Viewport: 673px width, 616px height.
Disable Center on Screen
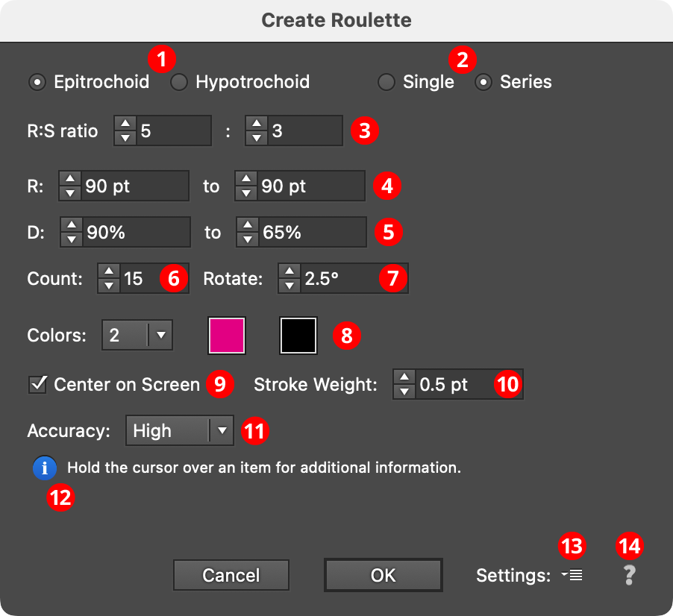click(x=37, y=385)
